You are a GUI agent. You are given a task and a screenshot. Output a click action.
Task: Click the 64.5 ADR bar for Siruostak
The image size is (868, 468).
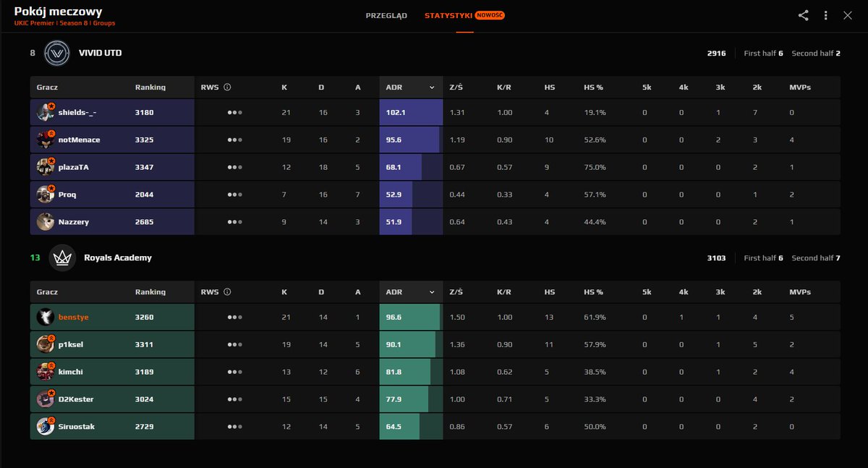tap(411, 427)
